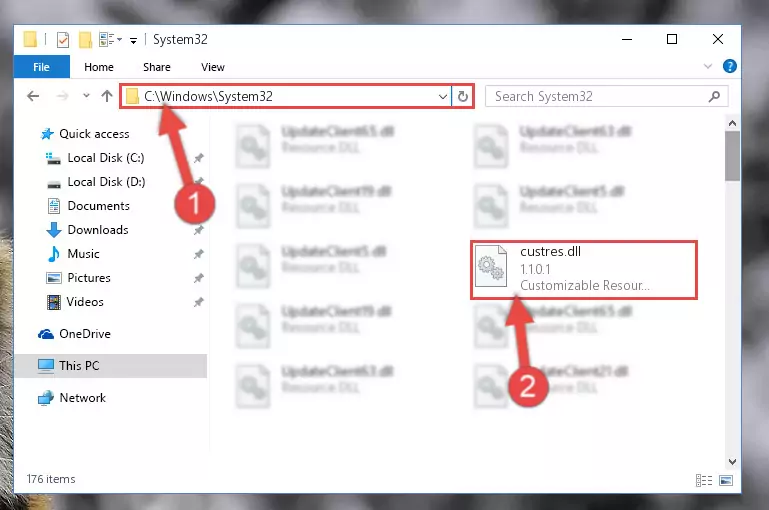Click the Search System32 box
The width and height of the screenshot is (769, 510).
click(606, 96)
